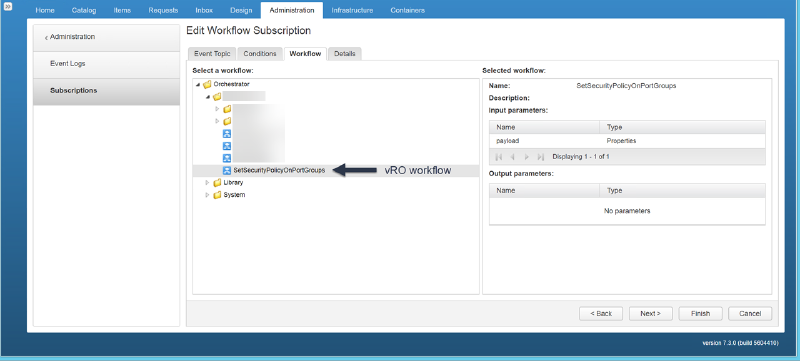Open Subscriptions in sidebar
The width and height of the screenshot is (800, 361).
click(106, 91)
